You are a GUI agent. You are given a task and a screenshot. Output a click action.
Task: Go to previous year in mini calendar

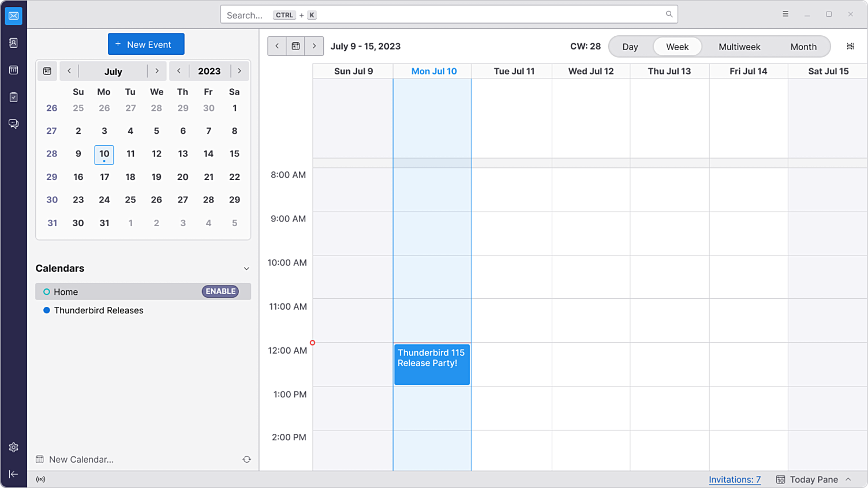click(x=179, y=71)
